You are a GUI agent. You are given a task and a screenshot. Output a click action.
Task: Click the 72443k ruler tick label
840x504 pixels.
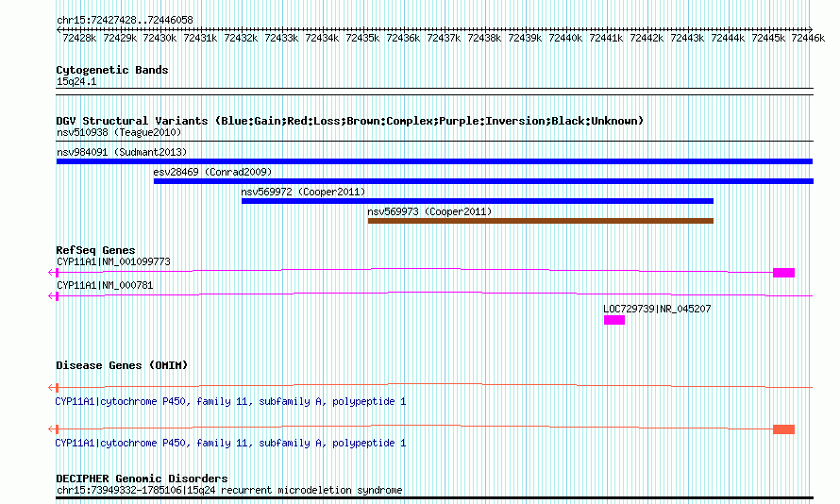(x=687, y=38)
